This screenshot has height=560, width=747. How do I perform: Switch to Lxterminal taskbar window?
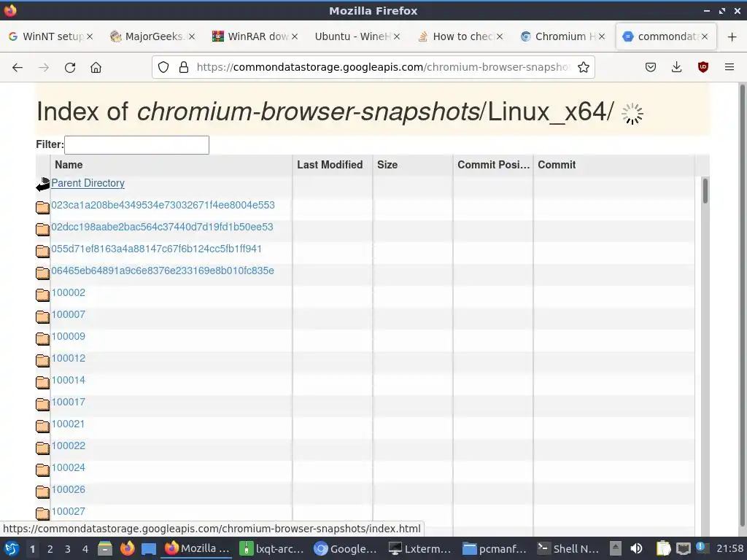tap(420, 548)
